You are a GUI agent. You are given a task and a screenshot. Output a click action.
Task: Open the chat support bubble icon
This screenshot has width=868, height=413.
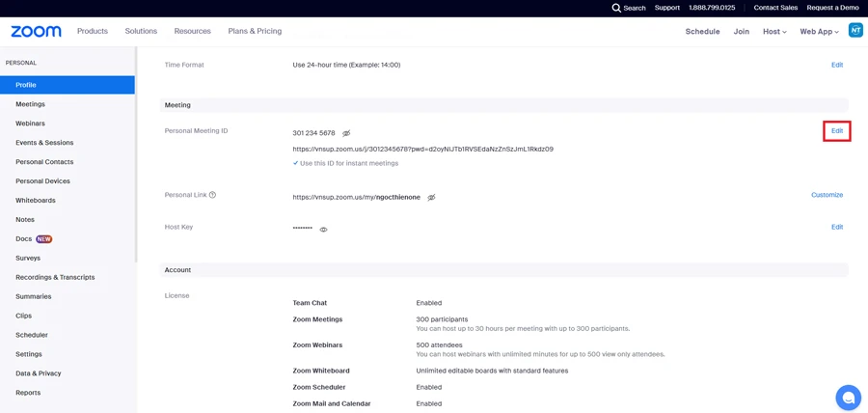848,397
